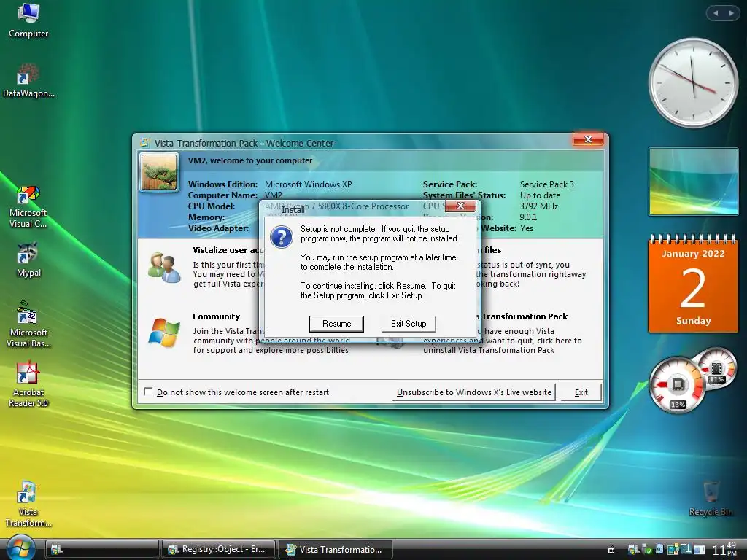Switch to Vista Transformation taskbar item
747x560 pixels.
click(335, 549)
